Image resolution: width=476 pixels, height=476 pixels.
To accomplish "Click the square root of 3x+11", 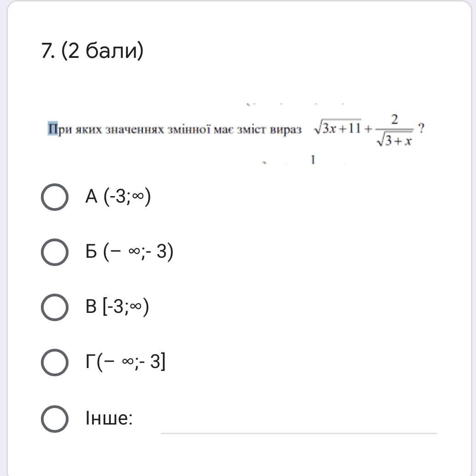I will click(338, 128).
